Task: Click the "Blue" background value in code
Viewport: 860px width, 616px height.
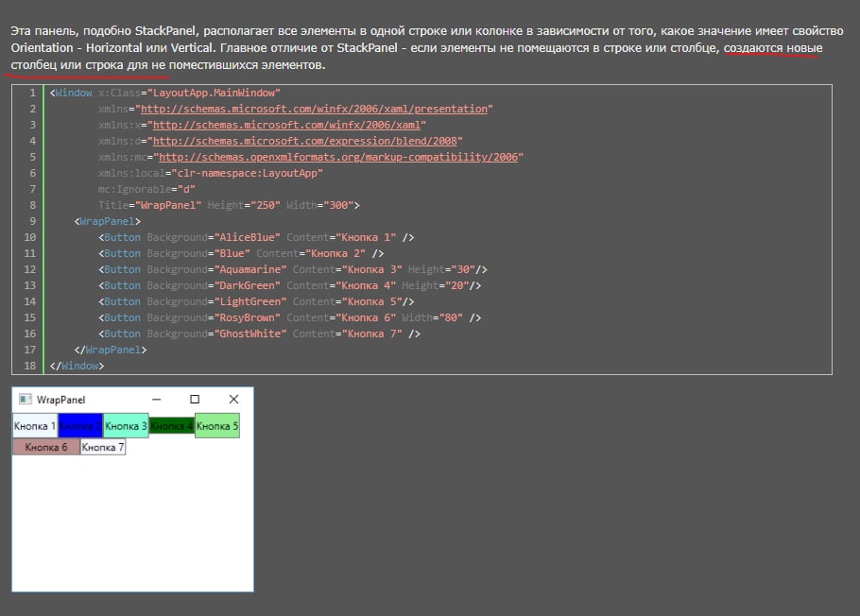Action: tap(232, 253)
